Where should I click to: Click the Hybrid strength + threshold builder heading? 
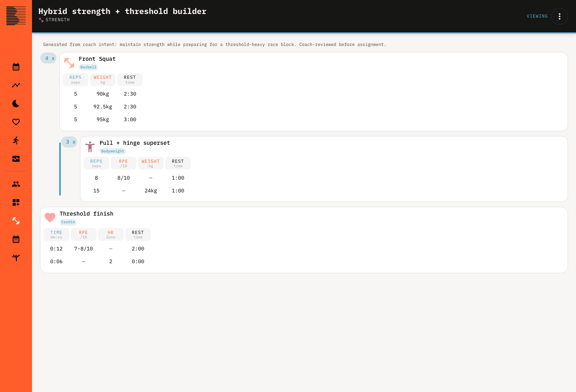(122, 11)
